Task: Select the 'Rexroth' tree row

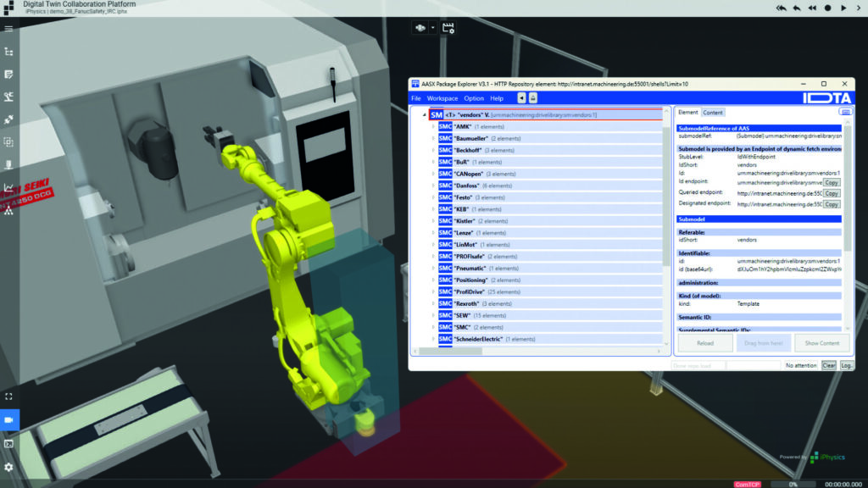Action: point(549,304)
